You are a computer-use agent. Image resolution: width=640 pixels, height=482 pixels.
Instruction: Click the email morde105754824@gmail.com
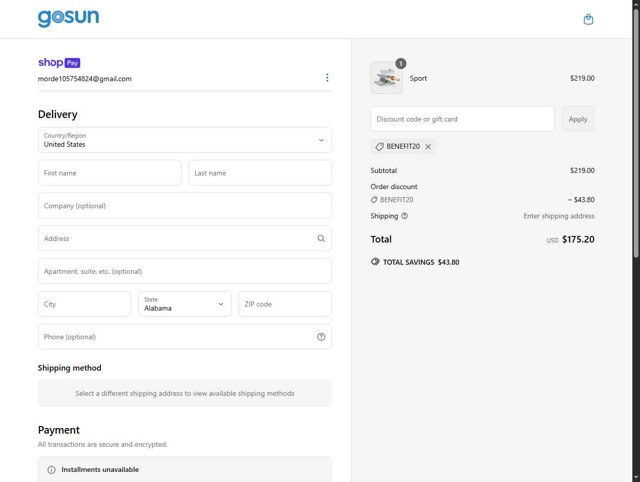tap(84, 79)
